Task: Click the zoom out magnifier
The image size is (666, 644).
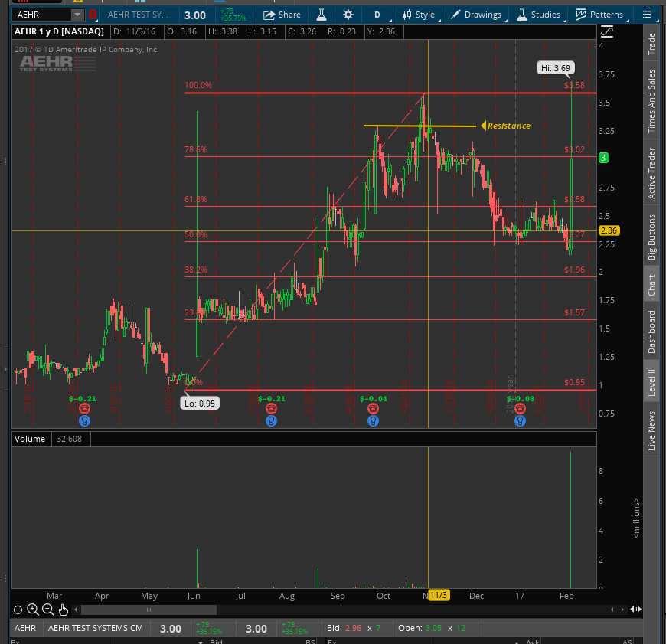Action: click(48, 610)
